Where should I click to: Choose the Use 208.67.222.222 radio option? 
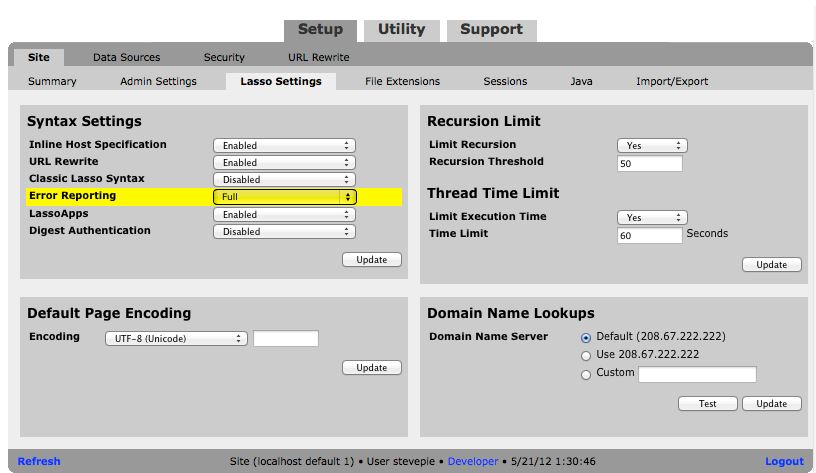(x=586, y=355)
